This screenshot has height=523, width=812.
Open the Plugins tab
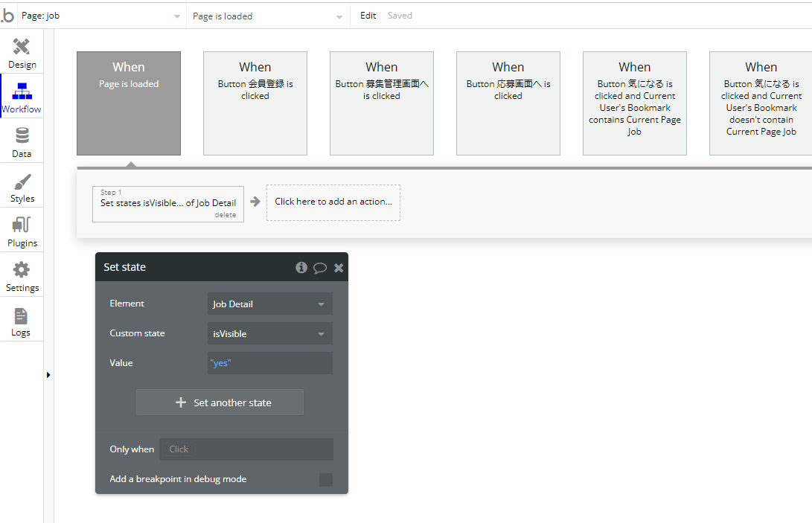click(22, 231)
